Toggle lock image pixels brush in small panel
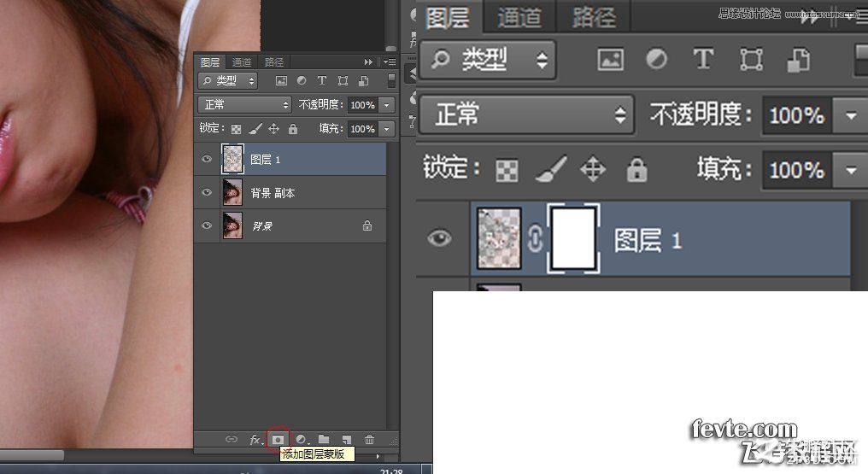This screenshot has width=868, height=474. [x=255, y=129]
